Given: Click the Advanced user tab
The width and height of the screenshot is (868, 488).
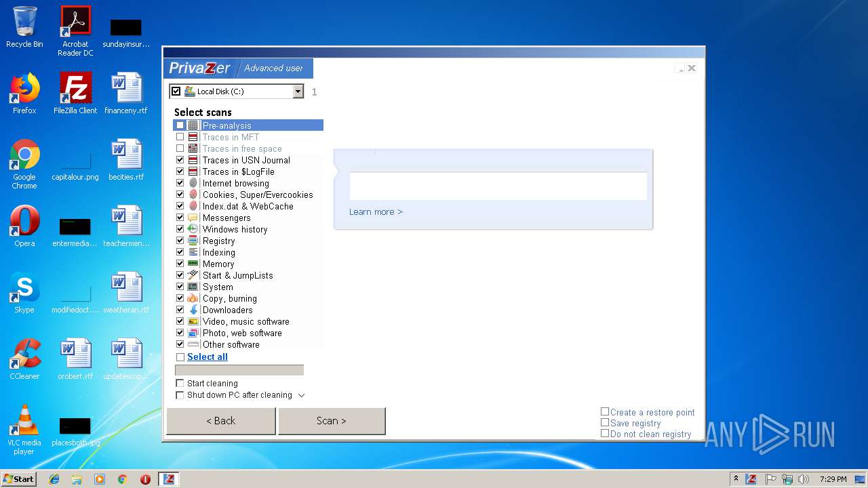Looking at the screenshot, I should pos(274,68).
